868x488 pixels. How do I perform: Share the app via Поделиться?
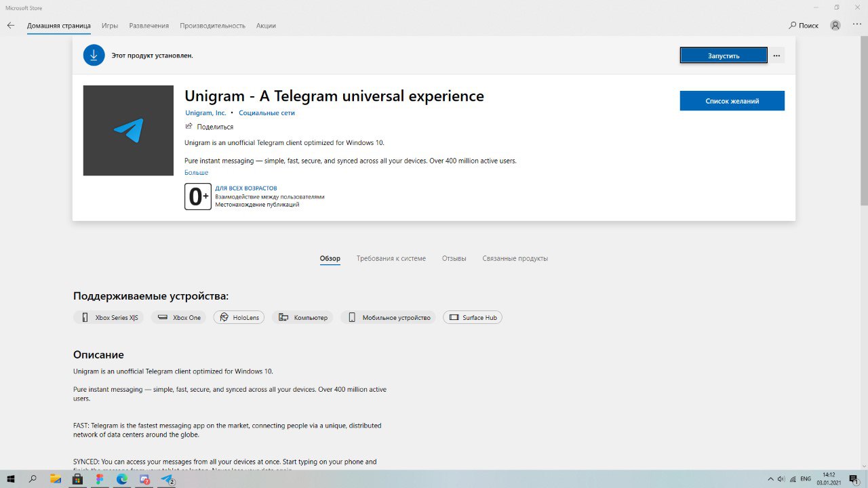(x=209, y=127)
